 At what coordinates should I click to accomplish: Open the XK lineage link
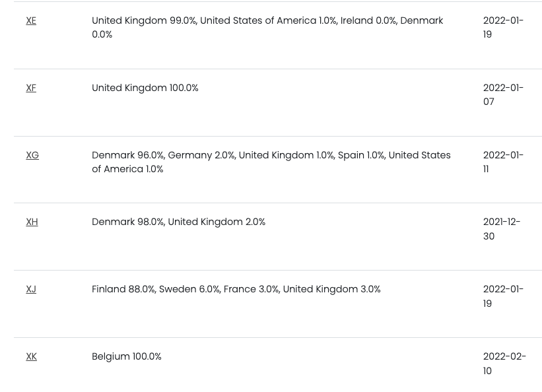pyautogui.click(x=32, y=357)
